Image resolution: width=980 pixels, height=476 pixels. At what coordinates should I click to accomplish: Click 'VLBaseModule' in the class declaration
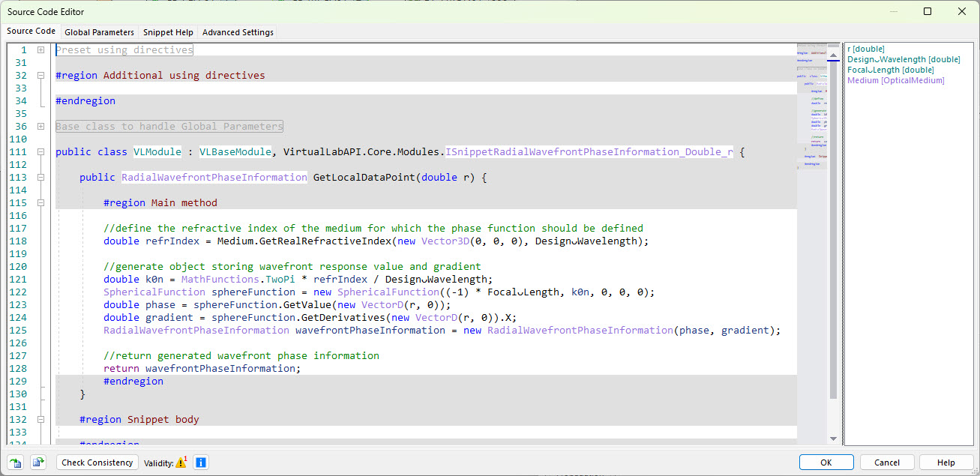point(235,151)
